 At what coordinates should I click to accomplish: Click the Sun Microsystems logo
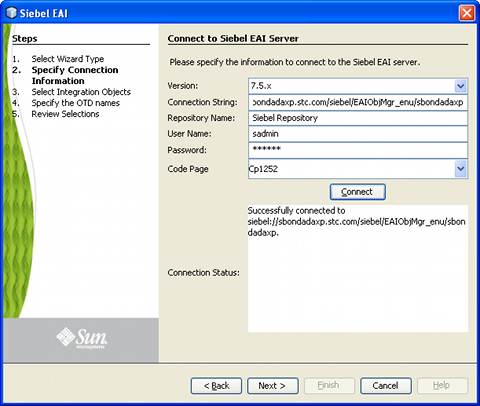(82, 338)
